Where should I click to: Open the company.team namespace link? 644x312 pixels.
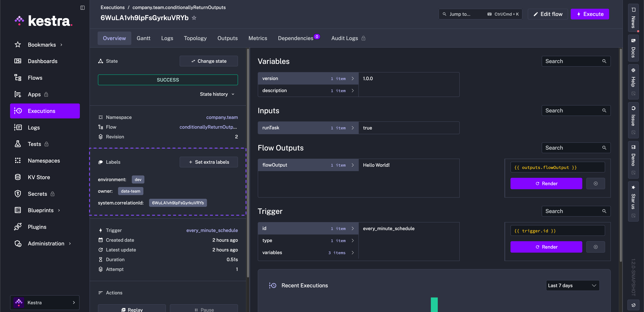tap(222, 117)
